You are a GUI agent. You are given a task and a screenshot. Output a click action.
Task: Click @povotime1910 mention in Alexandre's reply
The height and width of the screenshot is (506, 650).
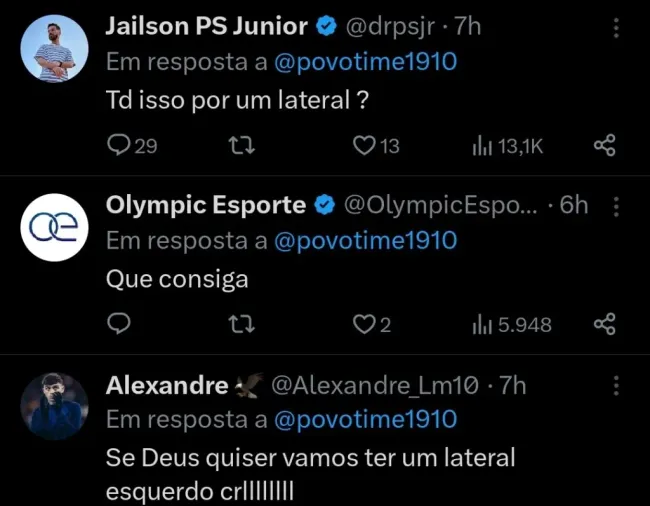(364, 420)
